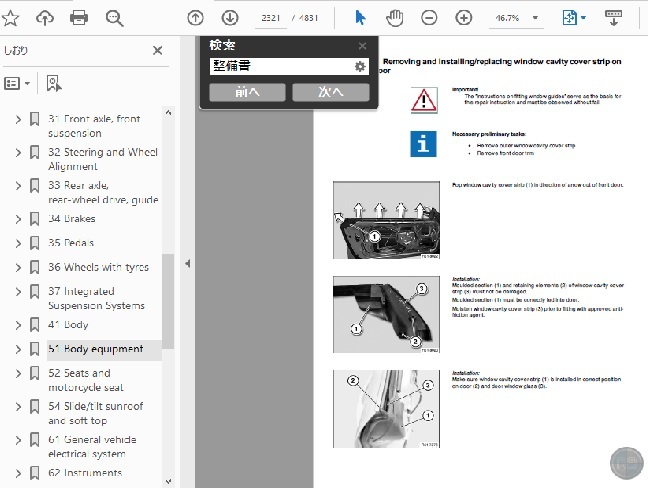Expand 32 Steering and Wheel Alignment bookmark
The height and width of the screenshot is (488, 648).
point(18,152)
